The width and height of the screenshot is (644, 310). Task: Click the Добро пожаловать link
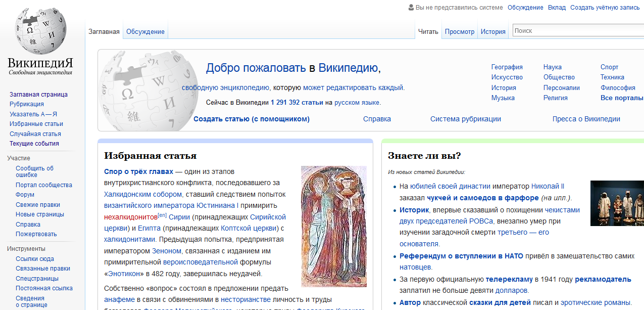coord(256,68)
